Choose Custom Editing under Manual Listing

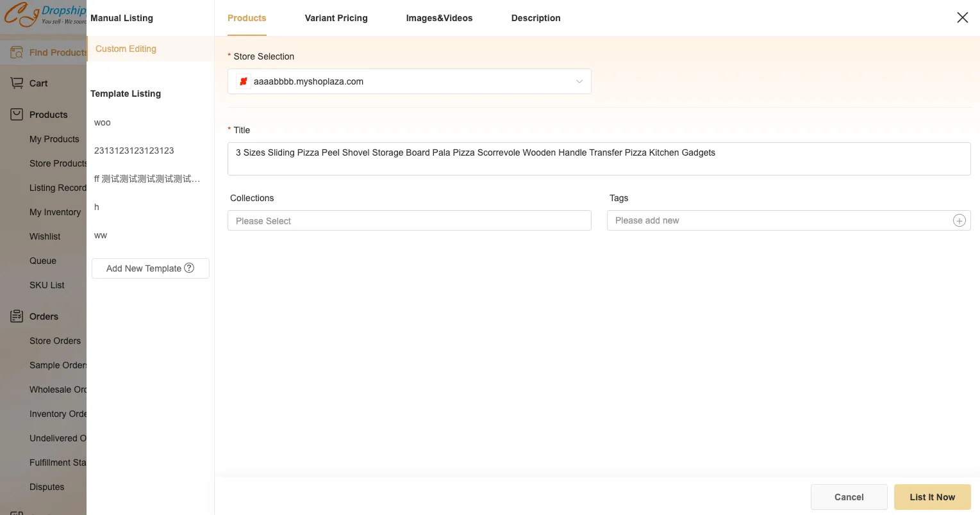click(x=126, y=49)
